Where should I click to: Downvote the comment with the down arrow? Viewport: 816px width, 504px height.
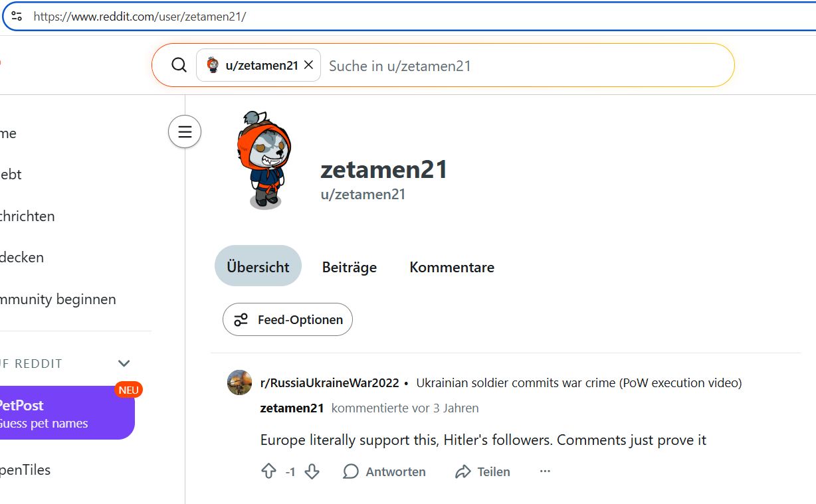point(312,471)
